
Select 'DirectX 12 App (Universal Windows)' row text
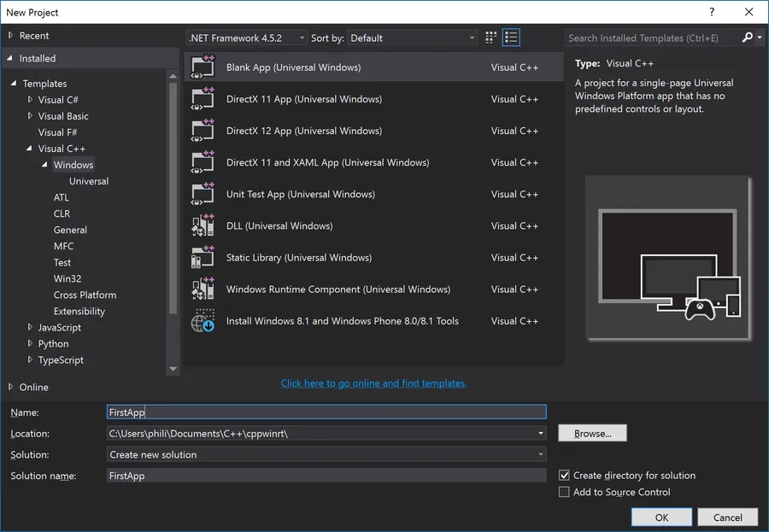pos(304,131)
